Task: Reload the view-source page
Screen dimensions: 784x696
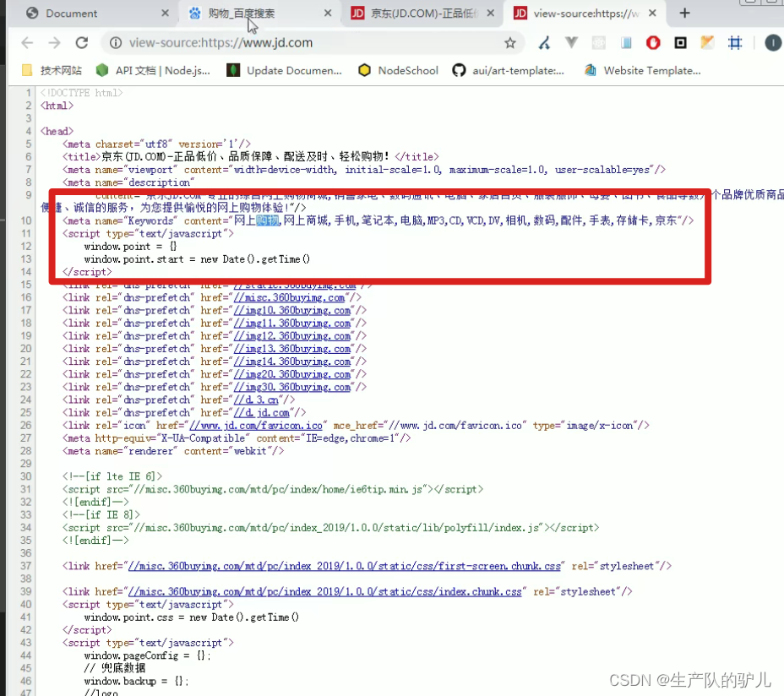Action: coord(82,43)
